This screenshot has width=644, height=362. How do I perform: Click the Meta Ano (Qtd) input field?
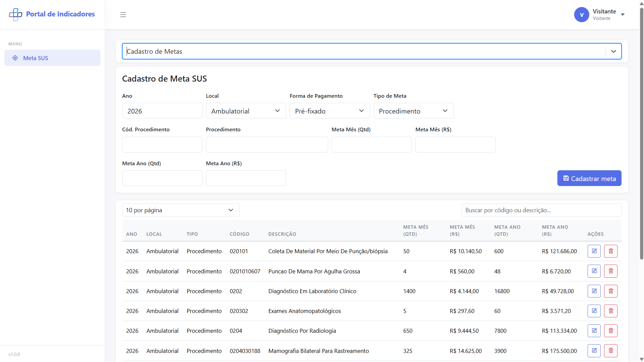pyautogui.click(x=162, y=178)
